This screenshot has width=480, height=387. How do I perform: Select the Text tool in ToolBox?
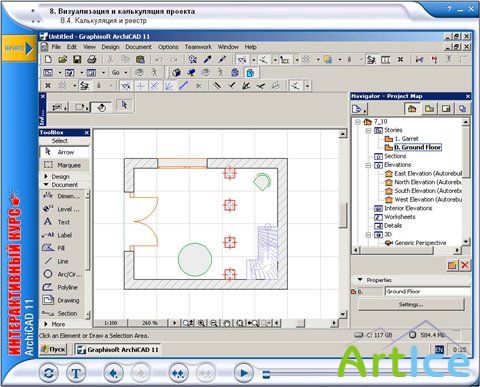point(63,222)
